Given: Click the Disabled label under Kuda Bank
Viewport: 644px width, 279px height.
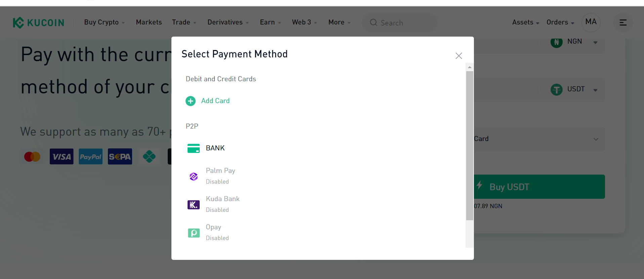Looking at the screenshot, I should (x=217, y=210).
